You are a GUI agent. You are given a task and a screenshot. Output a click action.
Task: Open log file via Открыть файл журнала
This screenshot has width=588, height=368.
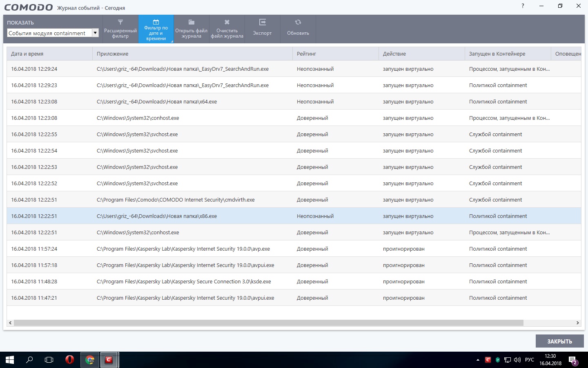pos(191,29)
